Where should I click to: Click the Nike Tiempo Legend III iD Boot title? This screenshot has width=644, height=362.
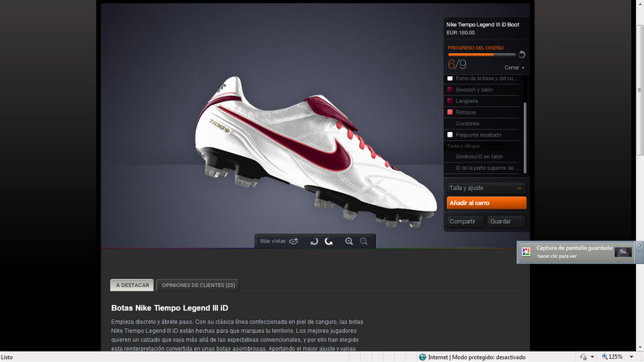point(482,25)
